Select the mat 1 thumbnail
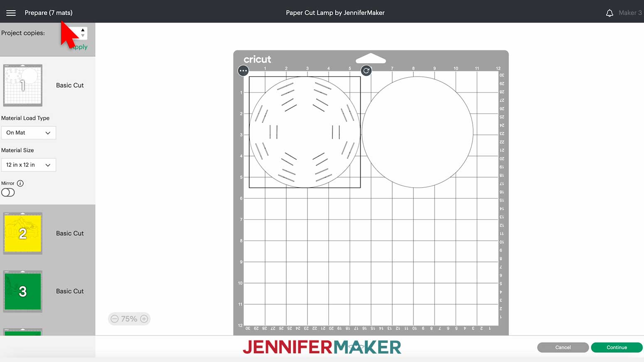The height and width of the screenshot is (362, 644). point(23,85)
